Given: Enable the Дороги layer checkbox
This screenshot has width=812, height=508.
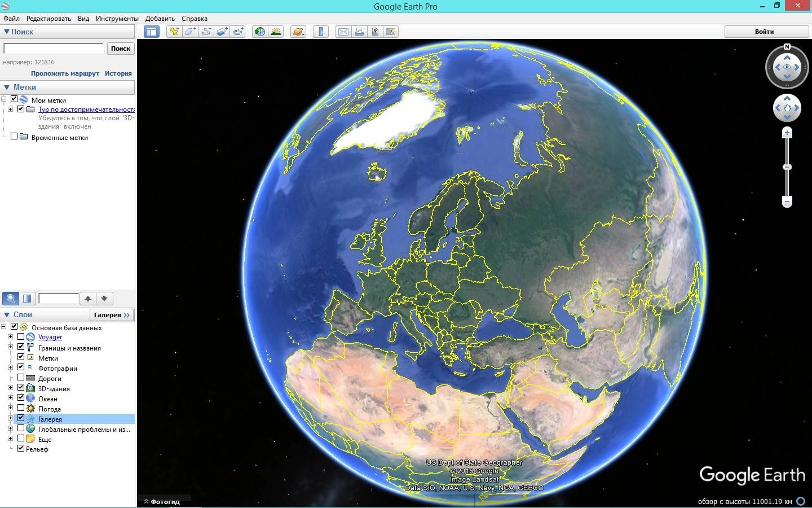Looking at the screenshot, I should [21, 377].
